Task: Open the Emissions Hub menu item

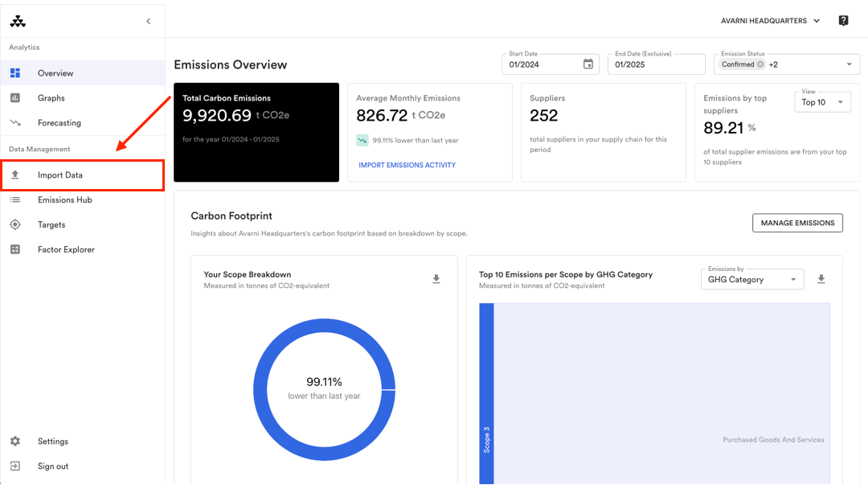Action: point(83,200)
